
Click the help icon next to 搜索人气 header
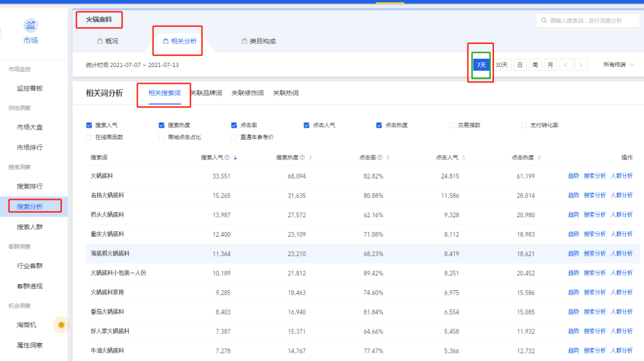point(227,157)
